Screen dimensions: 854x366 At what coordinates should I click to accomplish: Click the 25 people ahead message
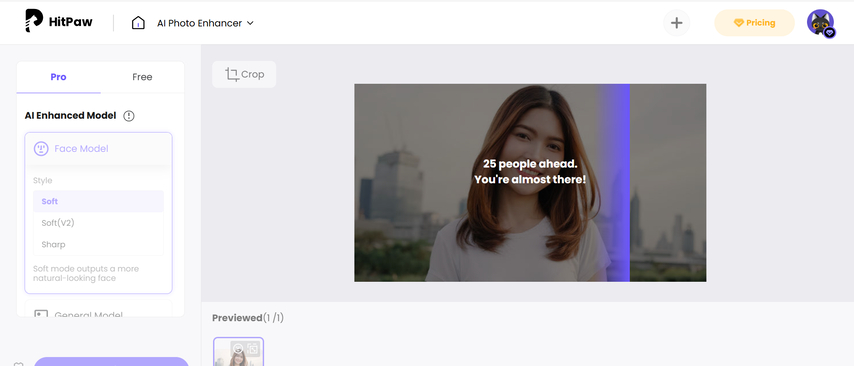[x=530, y=171]
